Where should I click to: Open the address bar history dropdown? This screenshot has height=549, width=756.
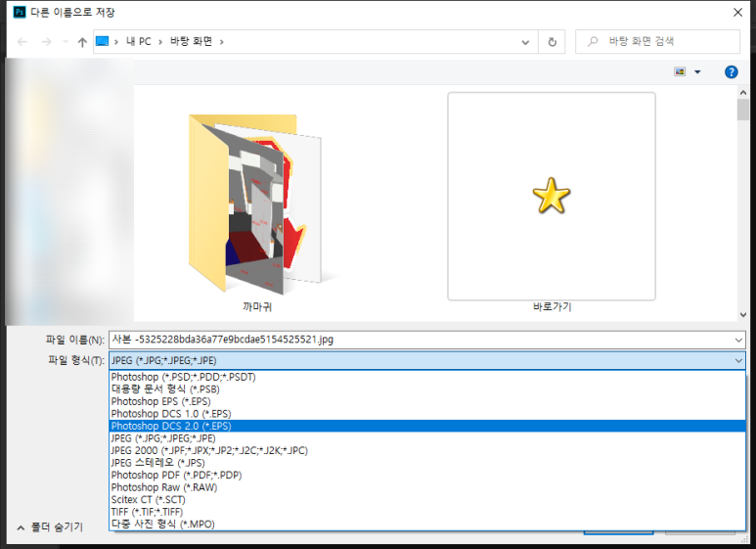(525, 42)
